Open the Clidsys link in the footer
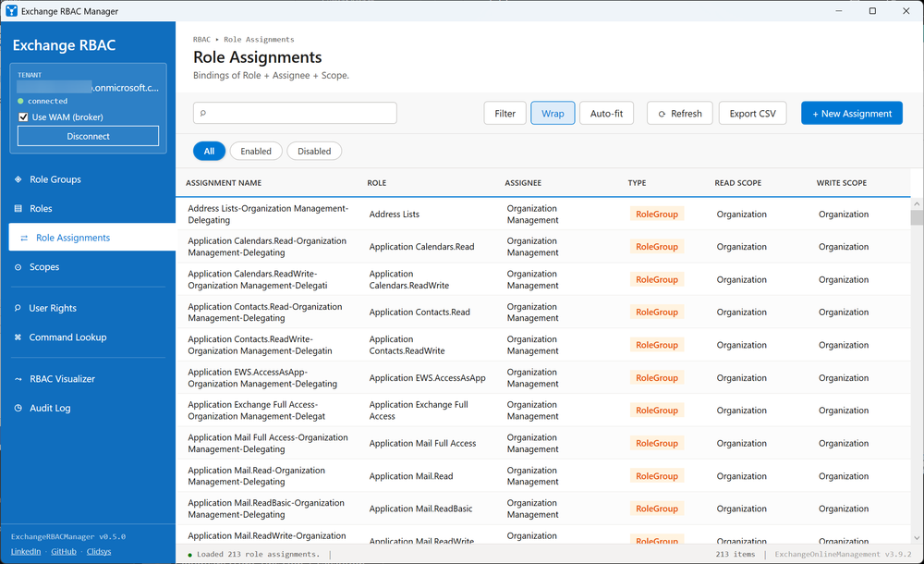Viewport: 924px width, 564px height. pyautogui.click(x=99, y=552)
